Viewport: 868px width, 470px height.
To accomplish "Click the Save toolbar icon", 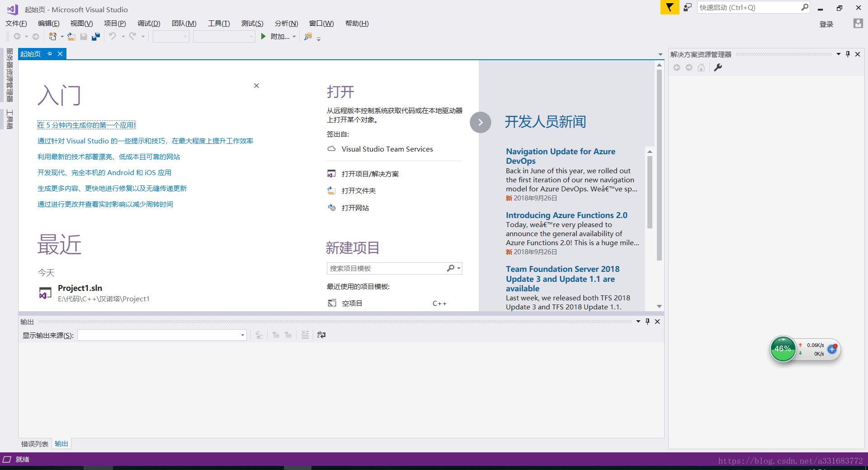I will click(x=84, y=37).
